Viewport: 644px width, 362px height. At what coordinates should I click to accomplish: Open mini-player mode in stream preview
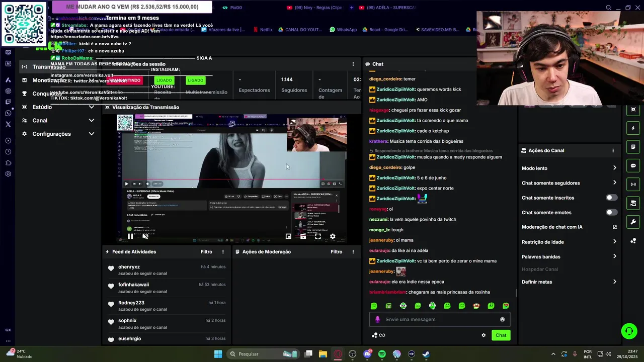(x=288, y=236)
